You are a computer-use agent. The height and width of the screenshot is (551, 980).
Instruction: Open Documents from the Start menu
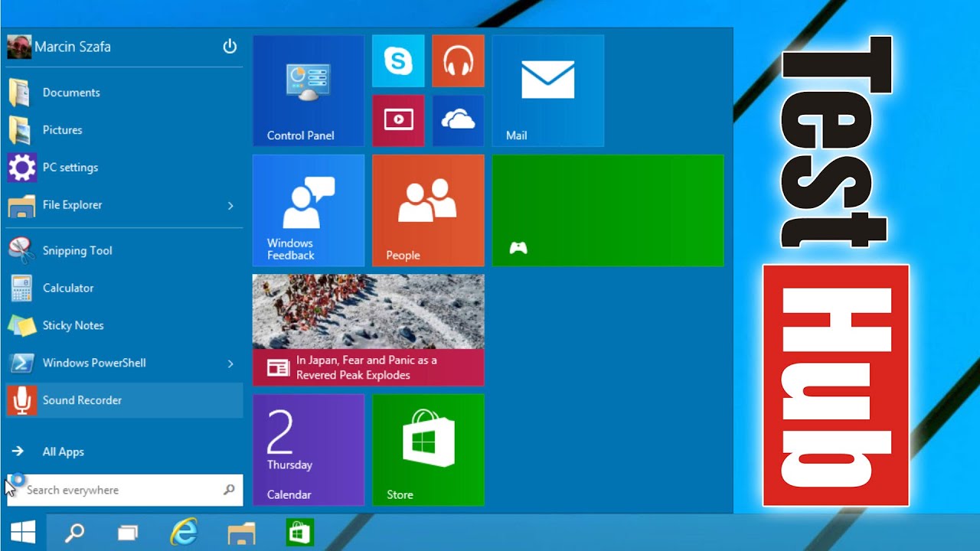pyautogui.click(x=124, y=93)
